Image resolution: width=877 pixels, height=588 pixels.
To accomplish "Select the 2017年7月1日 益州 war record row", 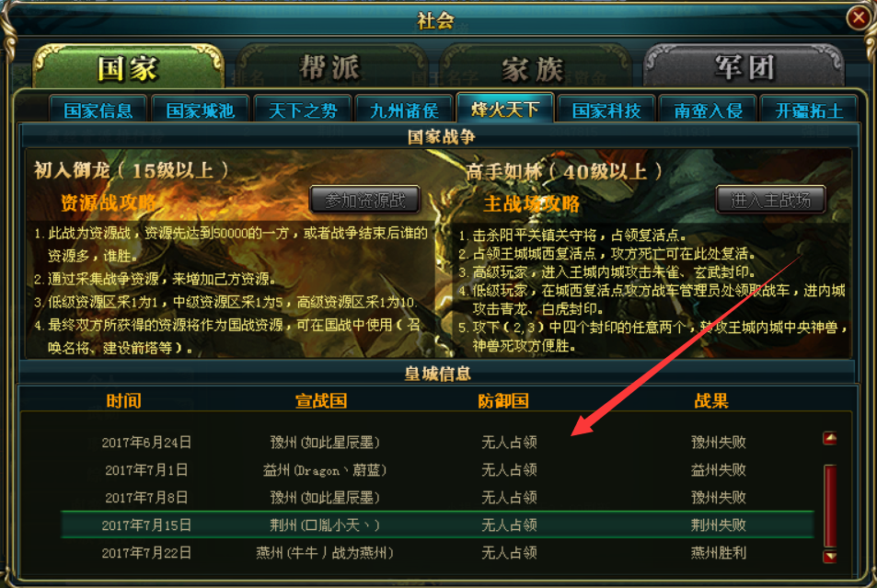I will 437,470.
